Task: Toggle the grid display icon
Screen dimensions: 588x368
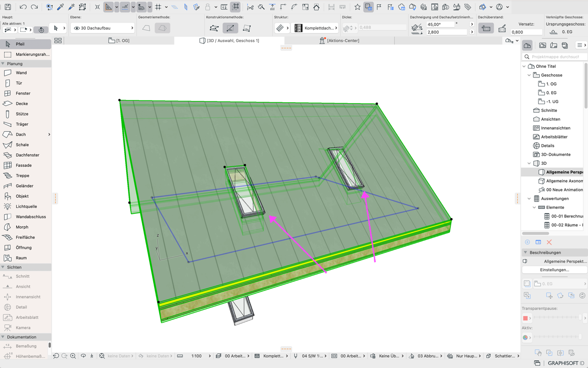Action: pos(158,7)
